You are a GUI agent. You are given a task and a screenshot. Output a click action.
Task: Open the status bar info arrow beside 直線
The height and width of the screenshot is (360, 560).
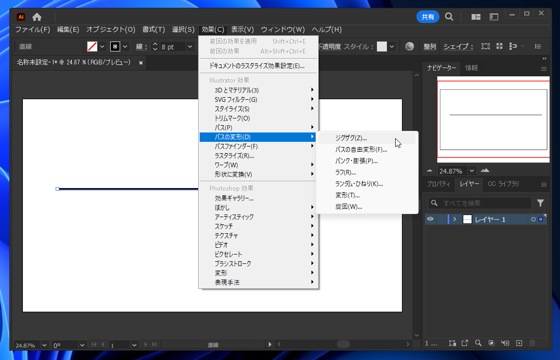270,344
